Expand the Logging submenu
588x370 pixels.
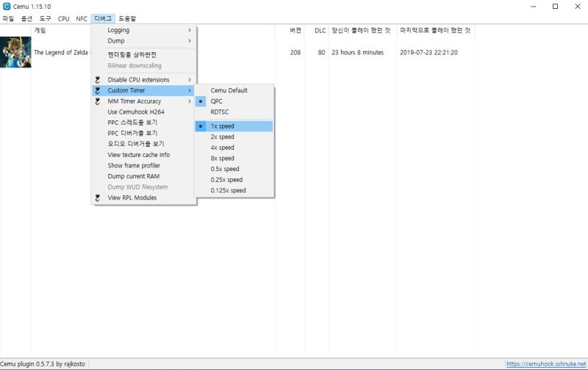tap(143, 30)
